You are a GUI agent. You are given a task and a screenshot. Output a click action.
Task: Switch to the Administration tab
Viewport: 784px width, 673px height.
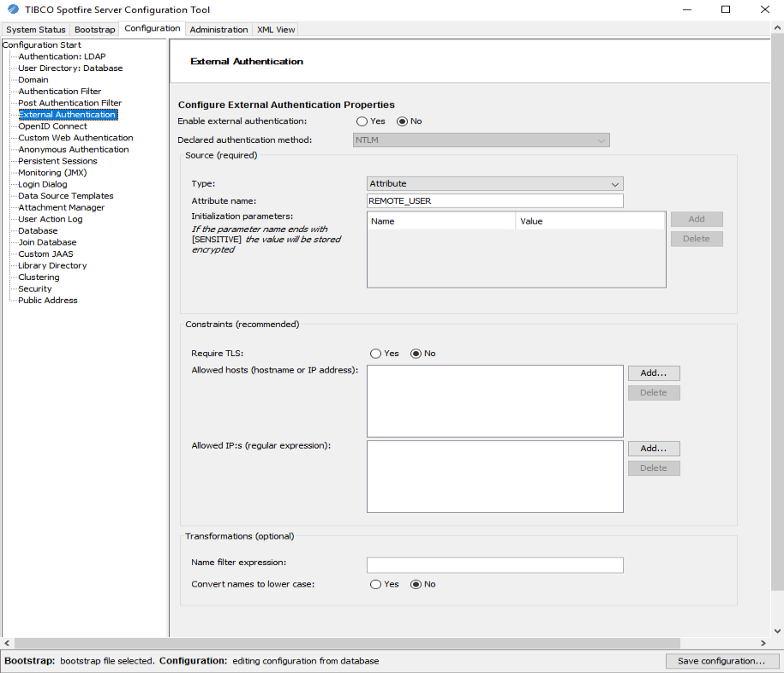point(218,29)
